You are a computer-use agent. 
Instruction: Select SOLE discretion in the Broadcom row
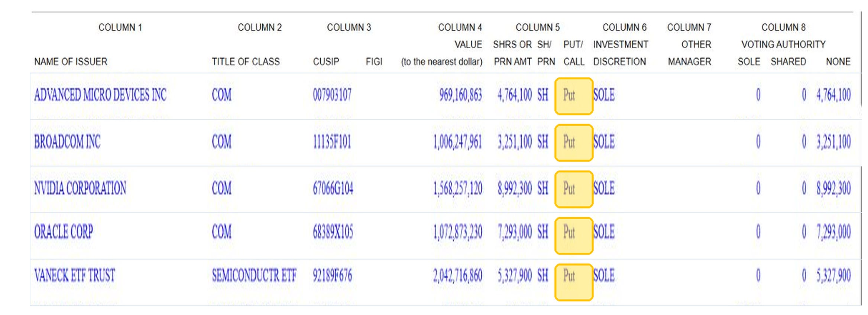pyautogui.click(x=604, y=142)
